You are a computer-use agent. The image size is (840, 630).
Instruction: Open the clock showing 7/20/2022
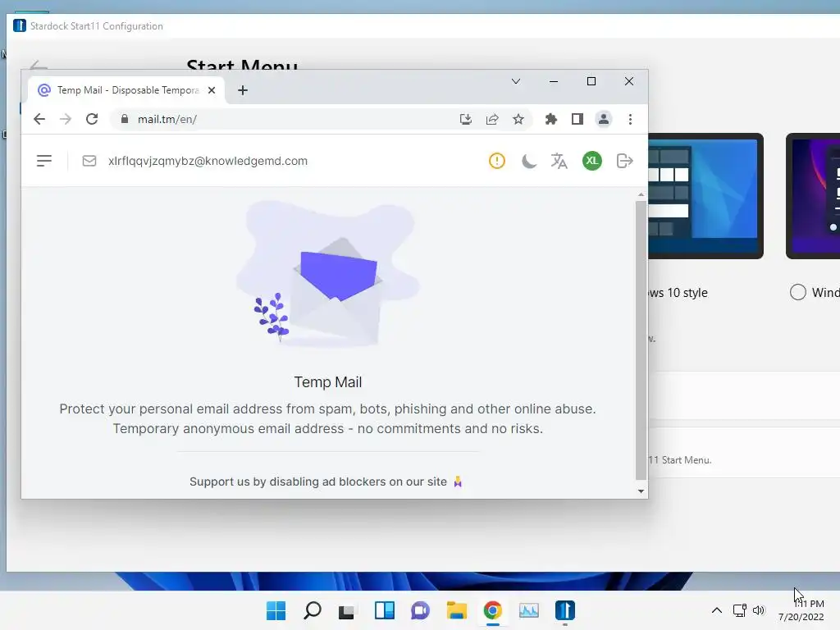(x=801, y=610)
